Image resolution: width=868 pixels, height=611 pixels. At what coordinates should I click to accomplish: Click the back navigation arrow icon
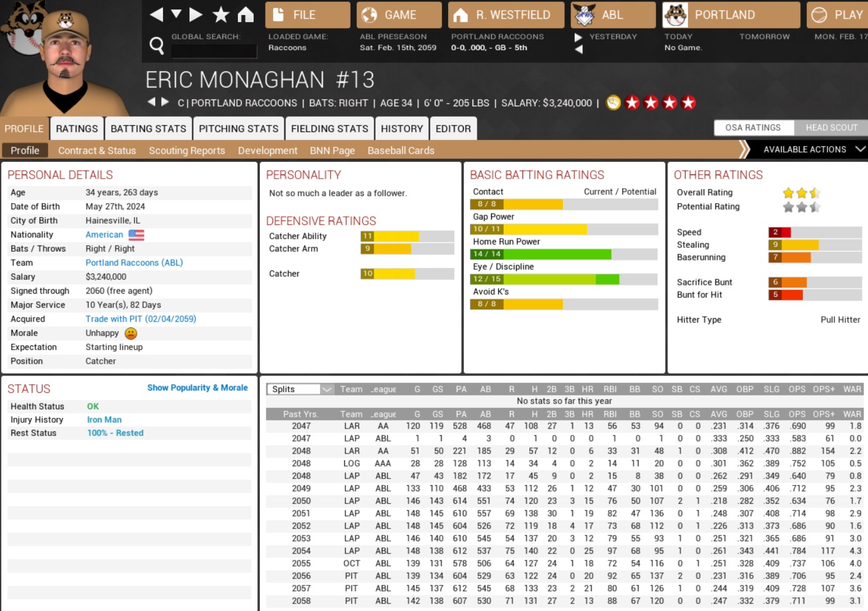pos(156,14)
